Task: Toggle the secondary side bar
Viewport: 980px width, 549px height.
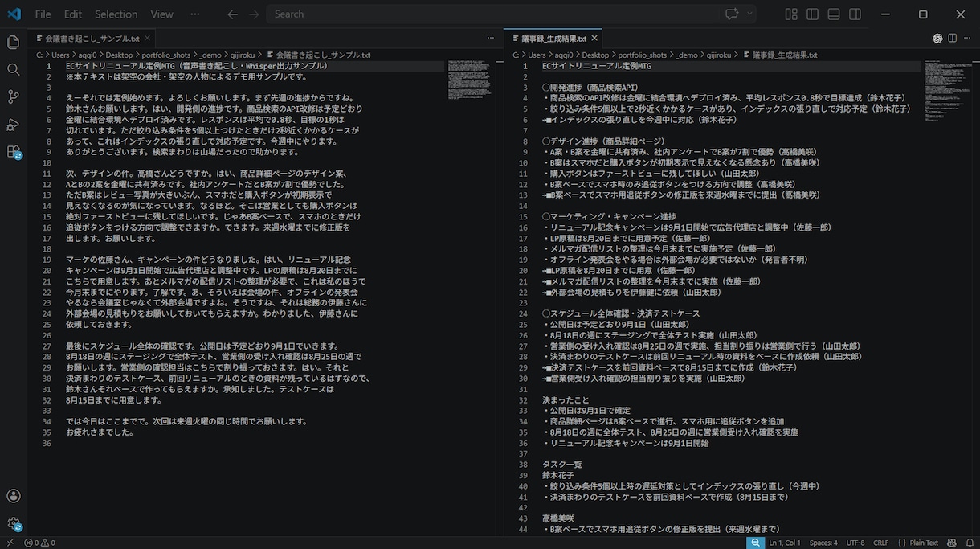Action: tap(855, 14)
